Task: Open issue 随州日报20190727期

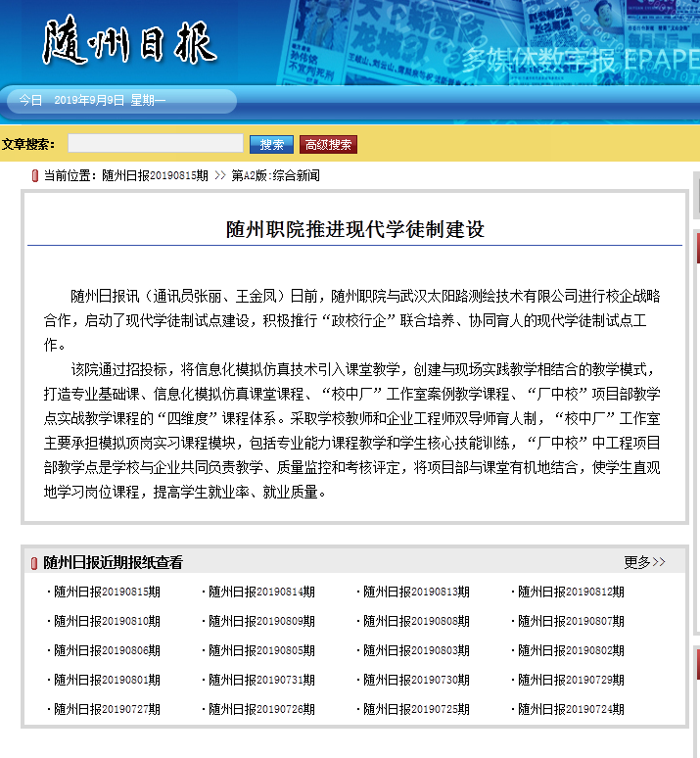Action: [107, 709]
